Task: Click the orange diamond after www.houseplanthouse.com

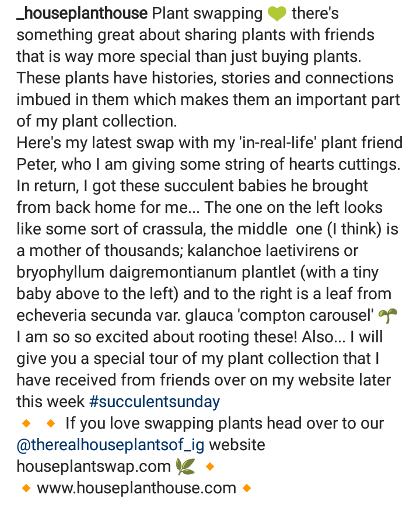Action: (x=246, y=488)
